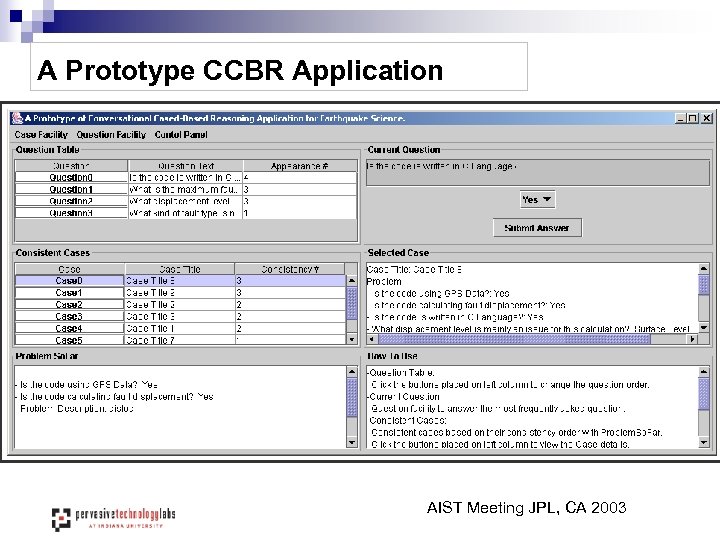Click scroll-up arrow of Consistent Cases list
Screen dimensions: 720x540
[352, 280]
